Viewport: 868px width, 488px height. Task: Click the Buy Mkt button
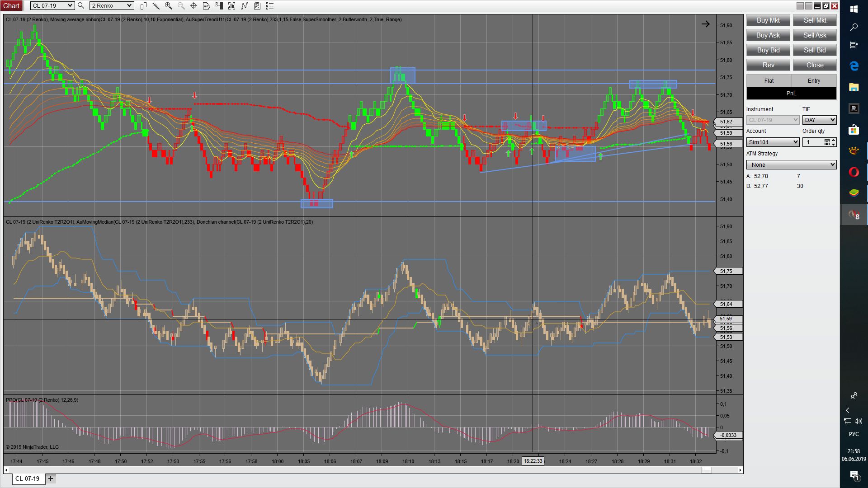(768, 20)
